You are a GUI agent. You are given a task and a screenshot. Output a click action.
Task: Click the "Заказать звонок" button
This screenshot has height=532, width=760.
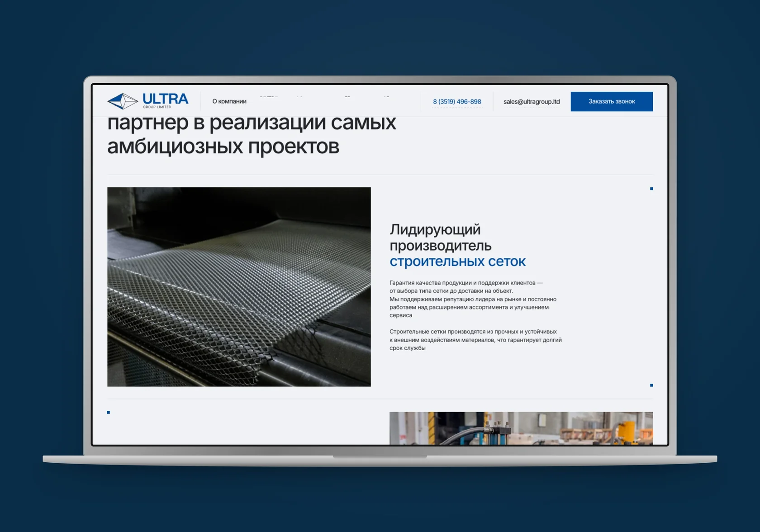(612, 101)
